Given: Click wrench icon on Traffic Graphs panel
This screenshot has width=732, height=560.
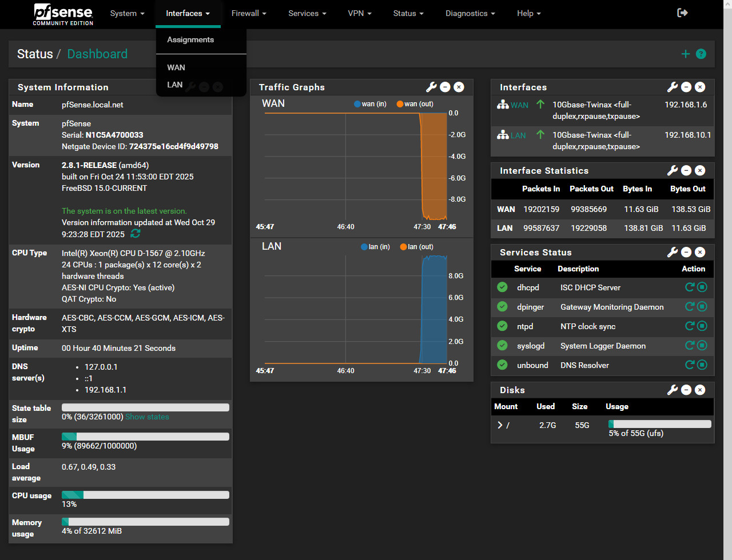Looking at the screenshot, I should (431, 87).
